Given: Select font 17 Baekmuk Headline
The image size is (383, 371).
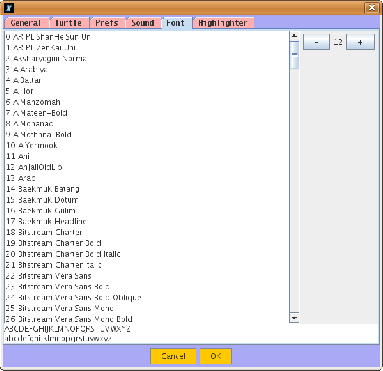Looking at the screenshot, I should tap(147, 221).
